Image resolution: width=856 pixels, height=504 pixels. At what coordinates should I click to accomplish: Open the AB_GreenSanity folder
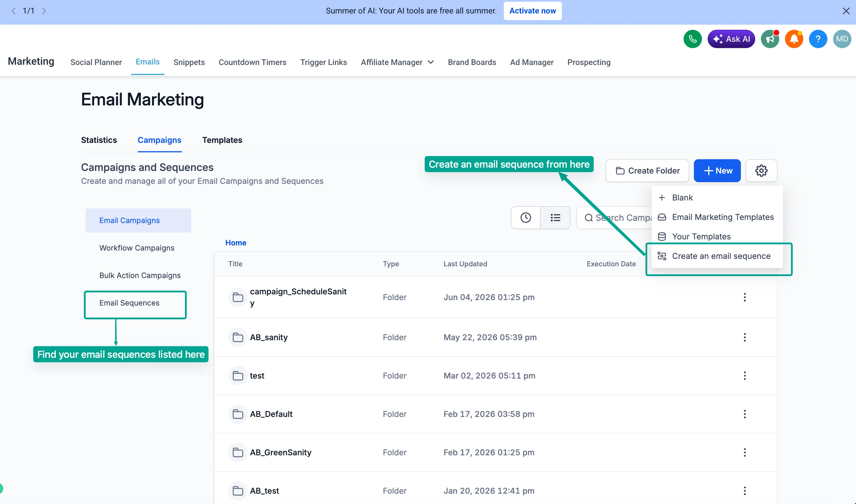tap(281, 452)
